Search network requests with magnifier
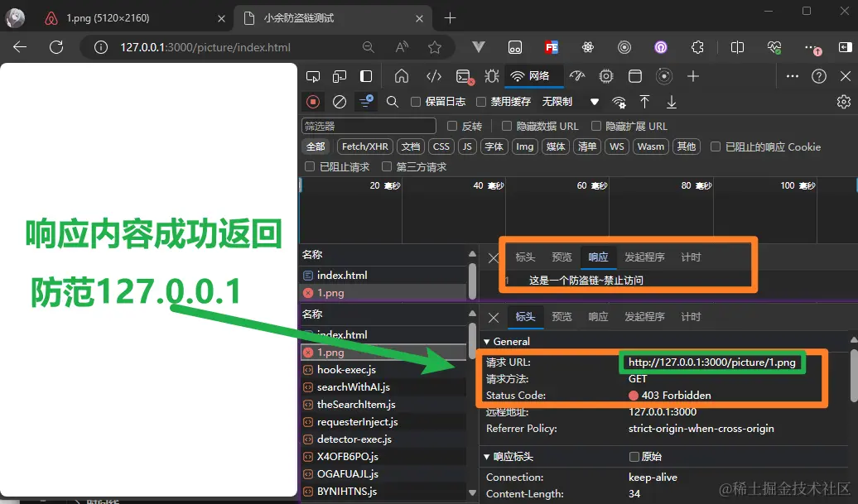The image size is (858, 504). 393,102
